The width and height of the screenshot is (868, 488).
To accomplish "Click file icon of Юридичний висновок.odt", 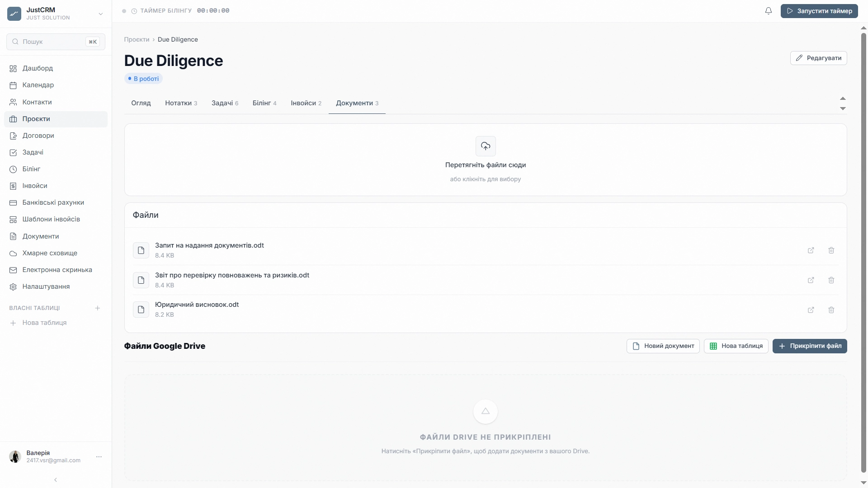I will point(141,310).
